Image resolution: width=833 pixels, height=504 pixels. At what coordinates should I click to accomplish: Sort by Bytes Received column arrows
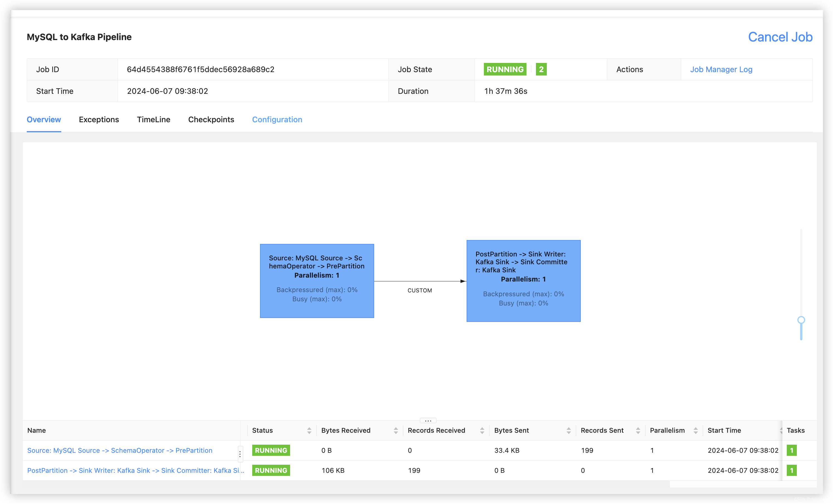[x=396, y=430]
